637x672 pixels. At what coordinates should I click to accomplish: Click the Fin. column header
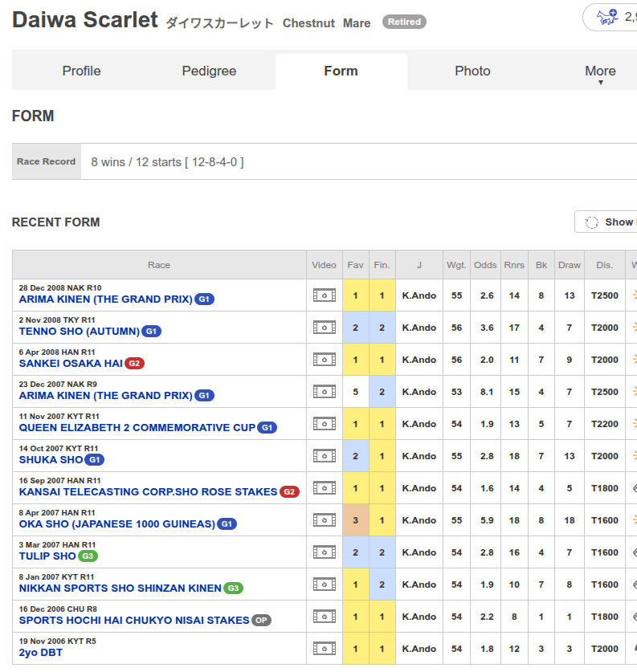(x=382, y=265)
